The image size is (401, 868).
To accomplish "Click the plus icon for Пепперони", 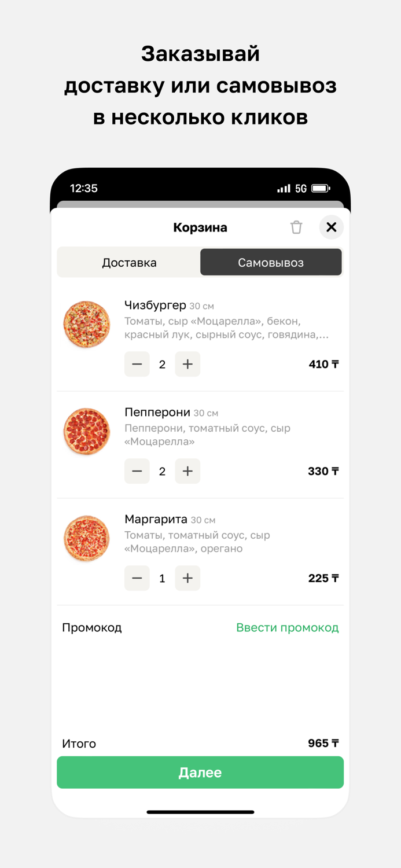I will 187,471.
